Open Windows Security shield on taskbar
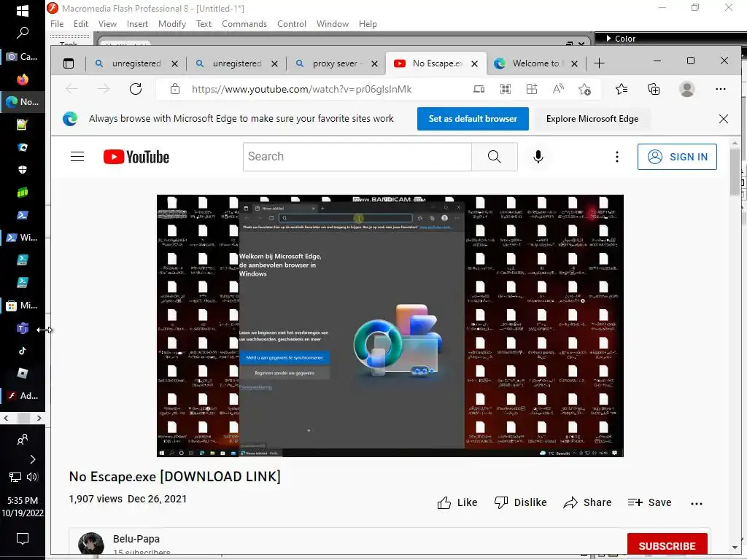This screenshot has height=560, width=747. tap(23, 169)
